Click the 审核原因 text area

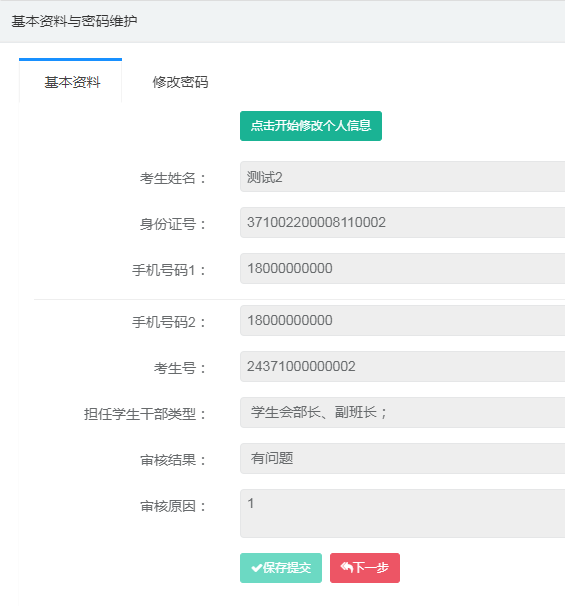coord(402,513)
